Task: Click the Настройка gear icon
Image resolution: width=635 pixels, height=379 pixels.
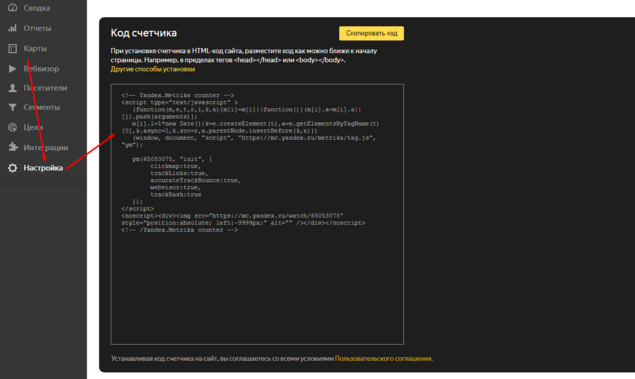Action: 13,168
